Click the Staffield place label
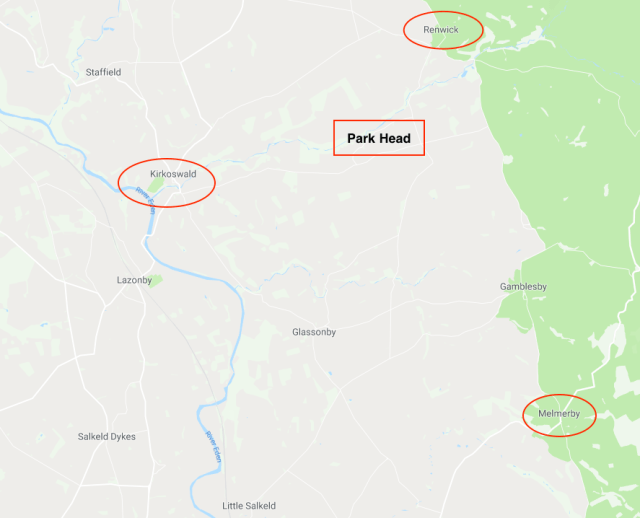The height and width of the screenshot is (518, 640). [x=103, y=72]
